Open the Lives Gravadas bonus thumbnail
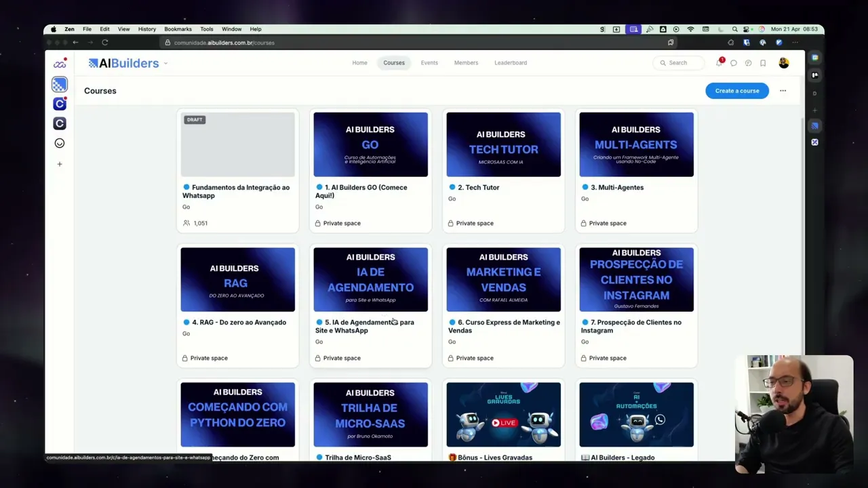The height and width of the screenshot is (488, 868). (x=504, y=414)
